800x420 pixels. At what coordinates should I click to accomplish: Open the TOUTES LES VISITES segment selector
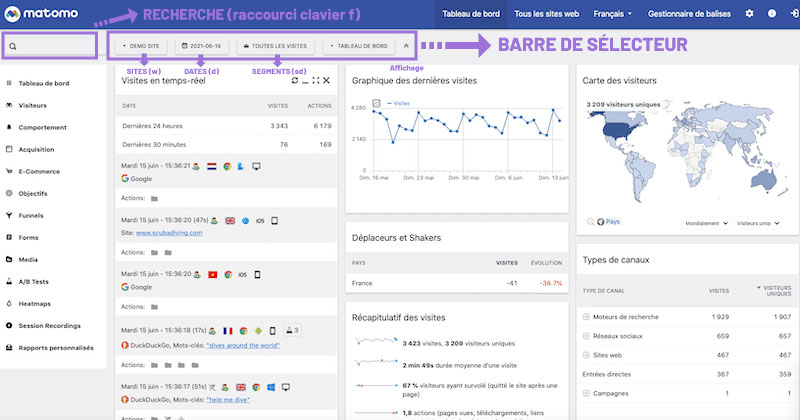click(x=275, y=46)
